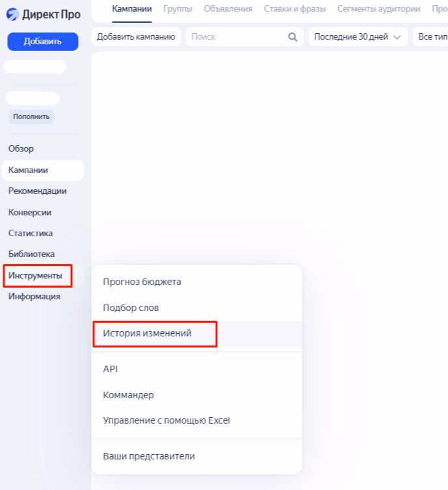This screenshot has height=490, width=448.
Task: Switch to the Группы tab
Action: (178, 8)
